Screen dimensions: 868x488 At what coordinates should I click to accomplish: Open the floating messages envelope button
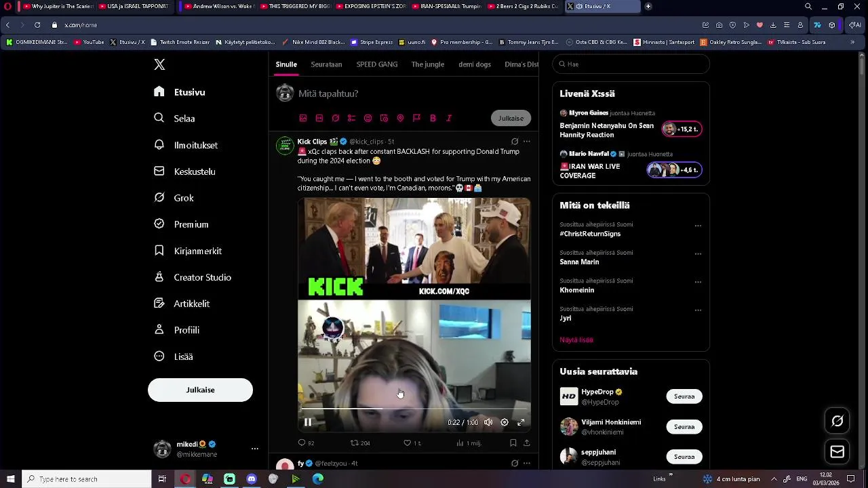(x=837, y=452)
